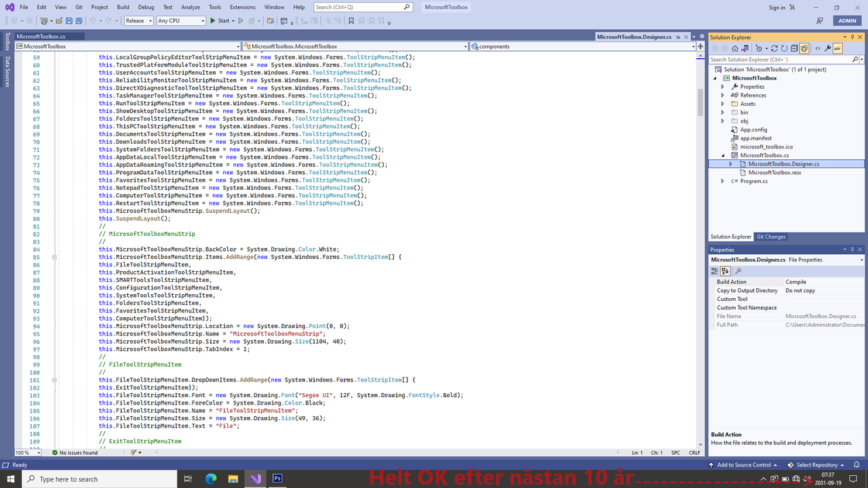Click the Find in Files toolbar icon

click(270, 20)
